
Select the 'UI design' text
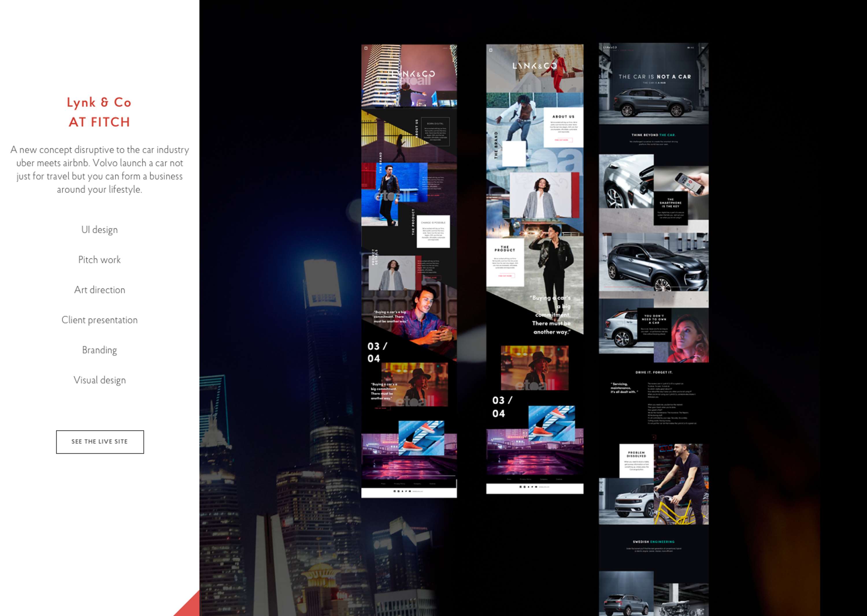point(99,230)
